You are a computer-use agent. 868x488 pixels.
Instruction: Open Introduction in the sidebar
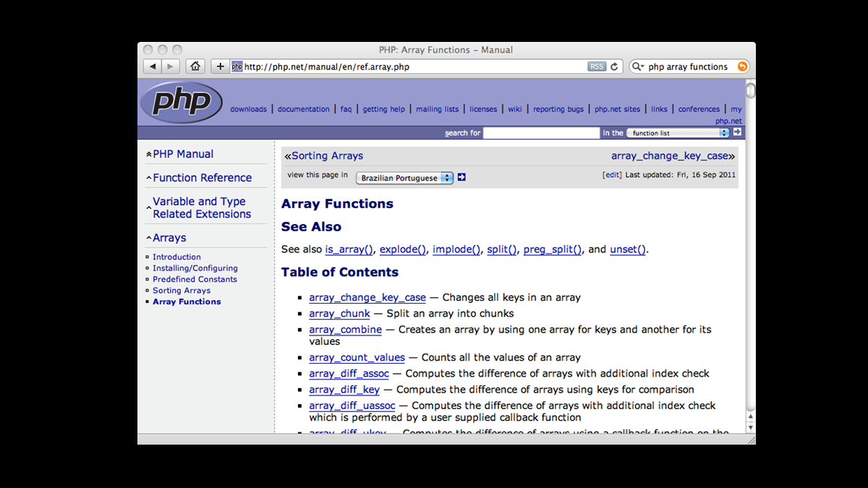click(x=176, y=257)
